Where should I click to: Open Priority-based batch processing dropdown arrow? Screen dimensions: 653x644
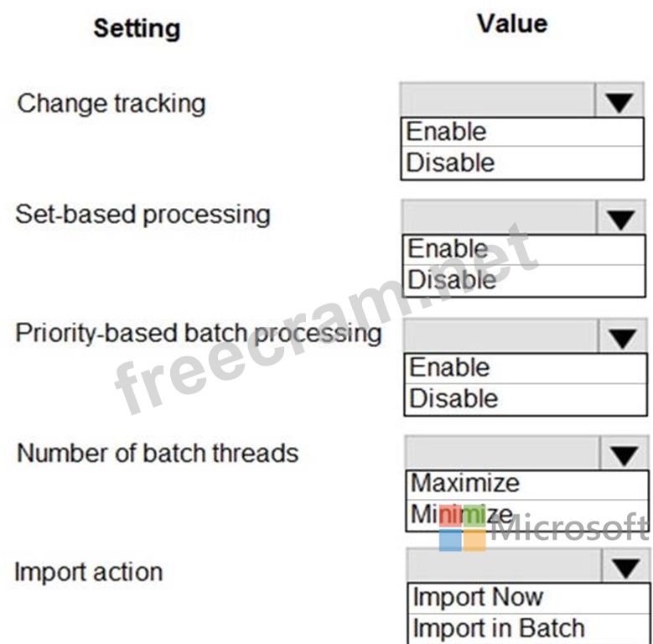pos(623,337)
